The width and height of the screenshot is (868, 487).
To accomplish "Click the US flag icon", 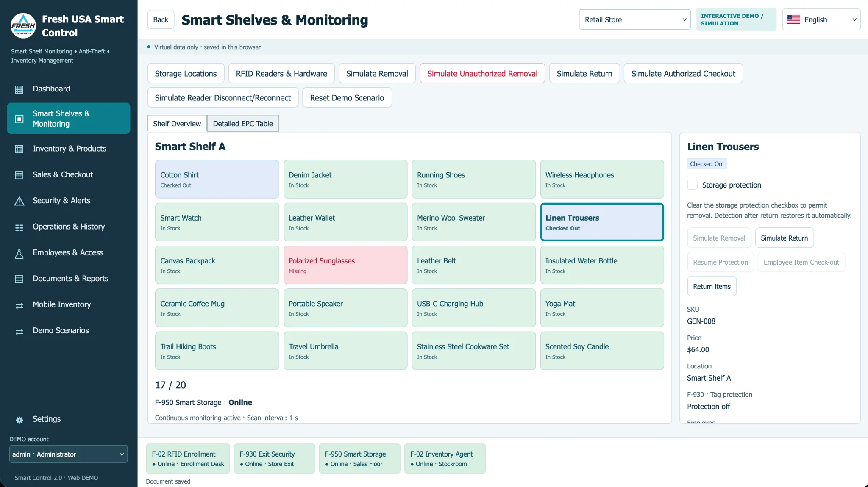I will (x=793, y=19).
